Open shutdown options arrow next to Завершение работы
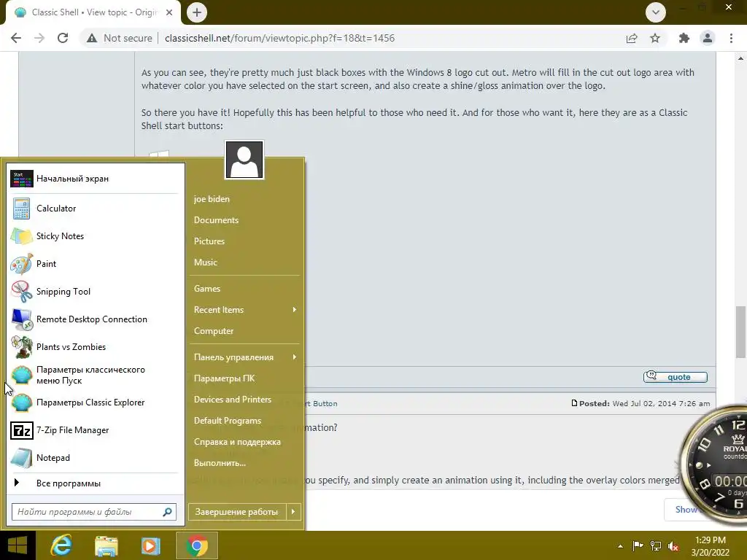Viewport: 747px width, 560px height. [293, 512]
